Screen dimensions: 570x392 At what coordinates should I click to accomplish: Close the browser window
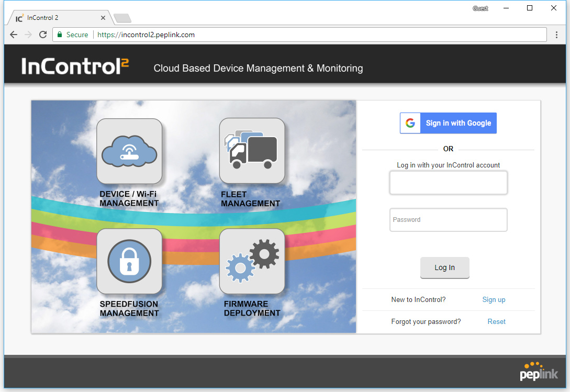pyautogui.click(x=554, y=8)
